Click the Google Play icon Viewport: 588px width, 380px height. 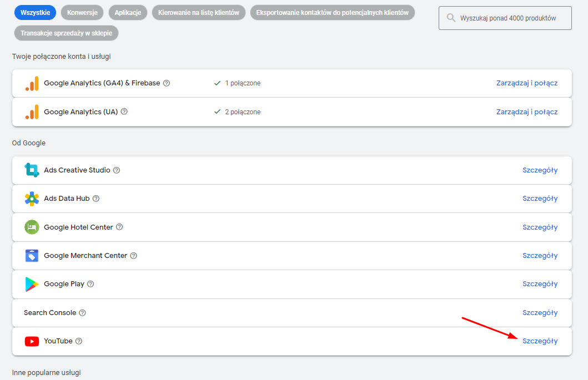[x=32, y=284]
